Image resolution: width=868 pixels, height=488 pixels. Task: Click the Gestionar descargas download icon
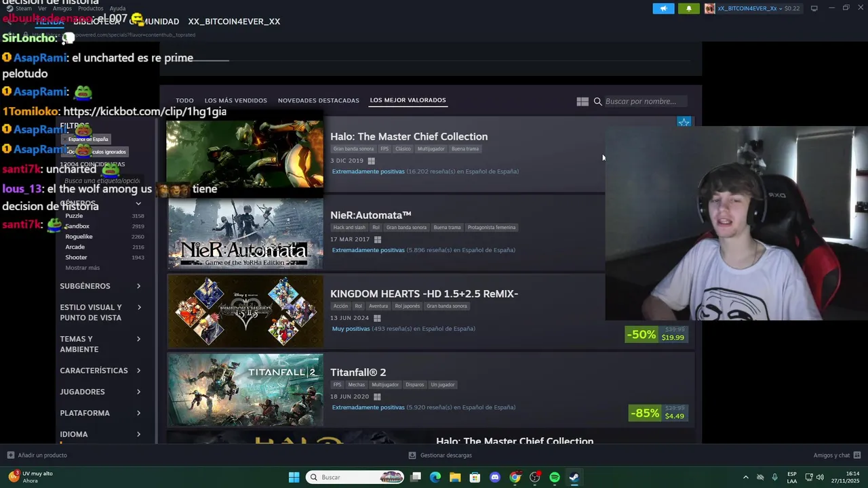(412, 455)
